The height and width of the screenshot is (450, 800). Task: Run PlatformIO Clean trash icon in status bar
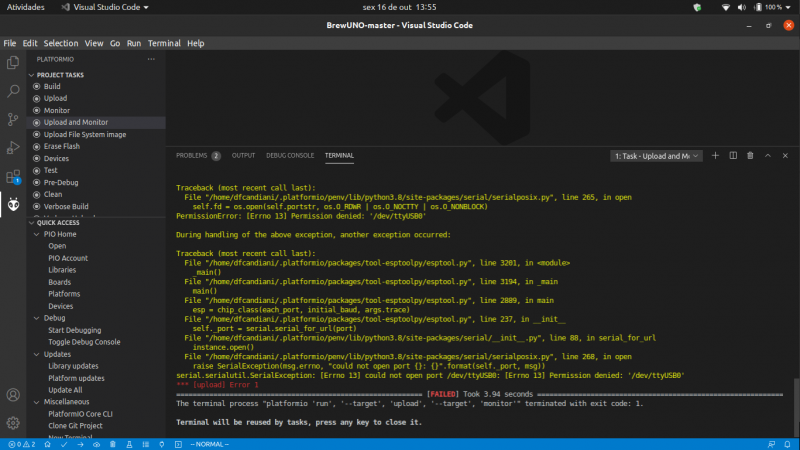tap(113, 444)
